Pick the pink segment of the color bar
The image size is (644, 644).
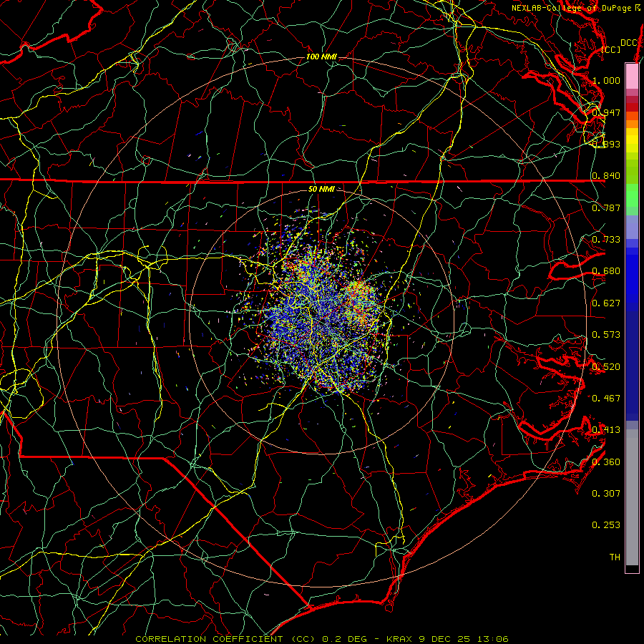point(632,76)
